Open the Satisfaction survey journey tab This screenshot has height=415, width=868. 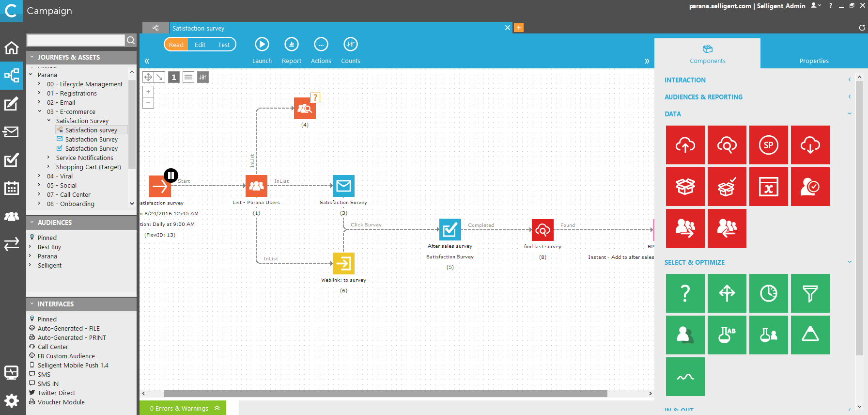tap(199, 28)
